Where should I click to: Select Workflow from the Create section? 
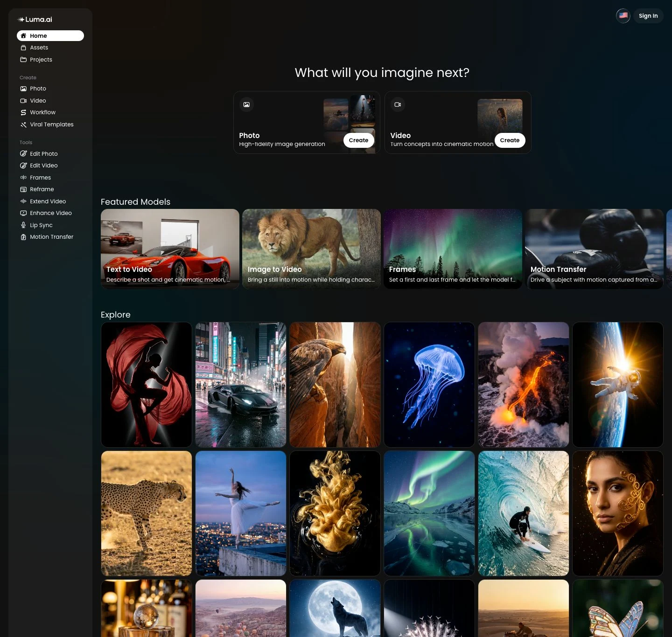coord(50,112)
